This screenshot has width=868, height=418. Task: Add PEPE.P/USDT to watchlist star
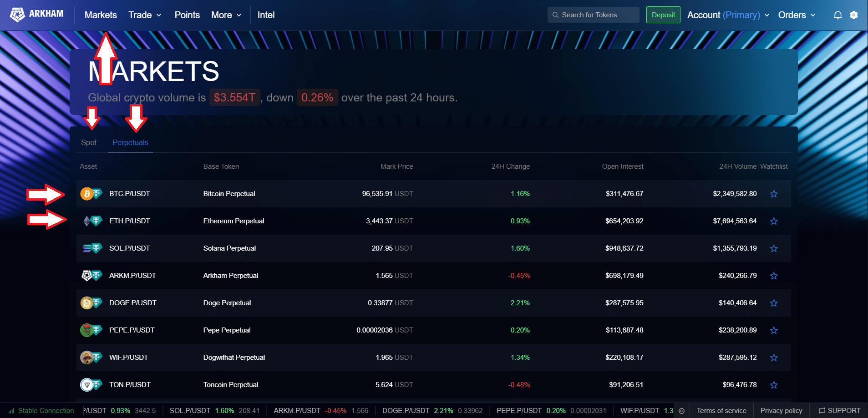(774, 330)
